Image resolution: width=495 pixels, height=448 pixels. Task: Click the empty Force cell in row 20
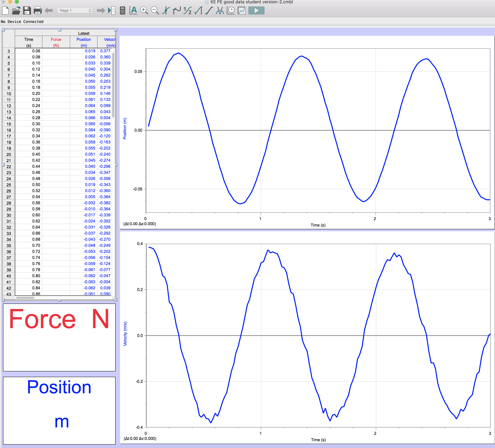56,154
